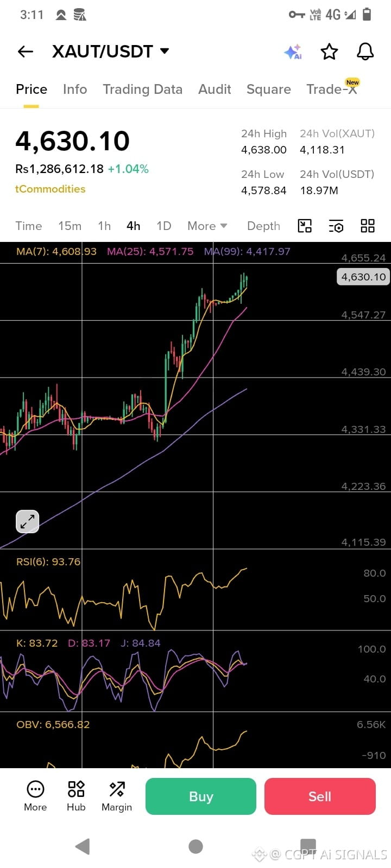Tap the 24h Vol(XAUT) value 4,118.31
The width and height of the screenshot is (391, 868).
pyautogui.click(x=323, y=150)
